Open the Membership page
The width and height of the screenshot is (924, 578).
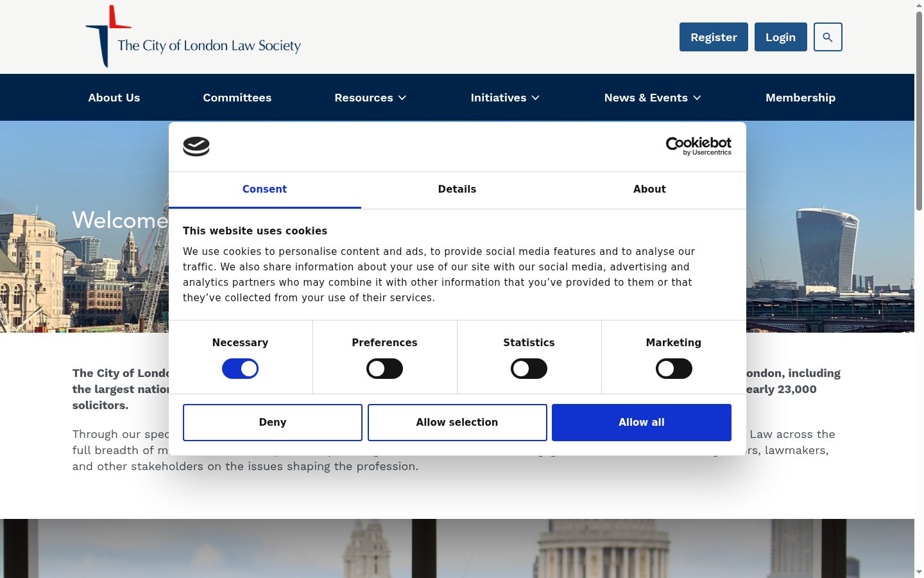point(800,98)
